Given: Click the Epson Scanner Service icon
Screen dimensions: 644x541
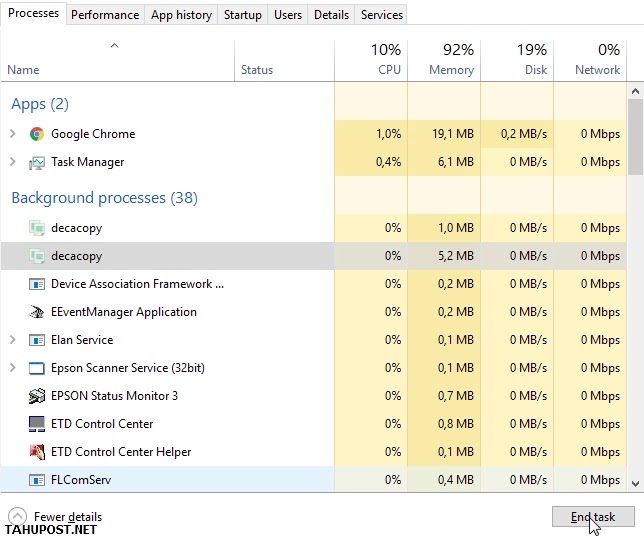Looking at the screenshot, I should [x=37, y=368].
